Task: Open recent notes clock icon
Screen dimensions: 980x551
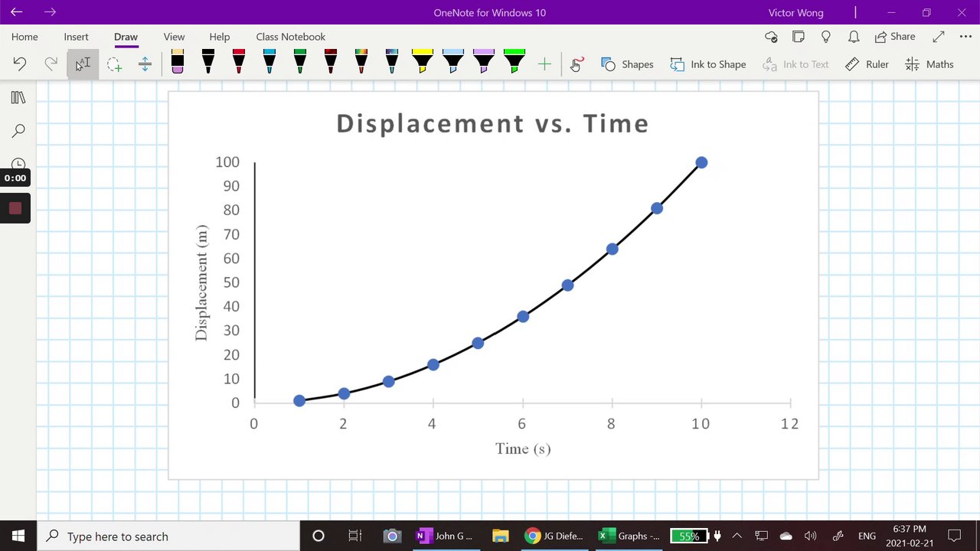Action: tap(18, 163)
